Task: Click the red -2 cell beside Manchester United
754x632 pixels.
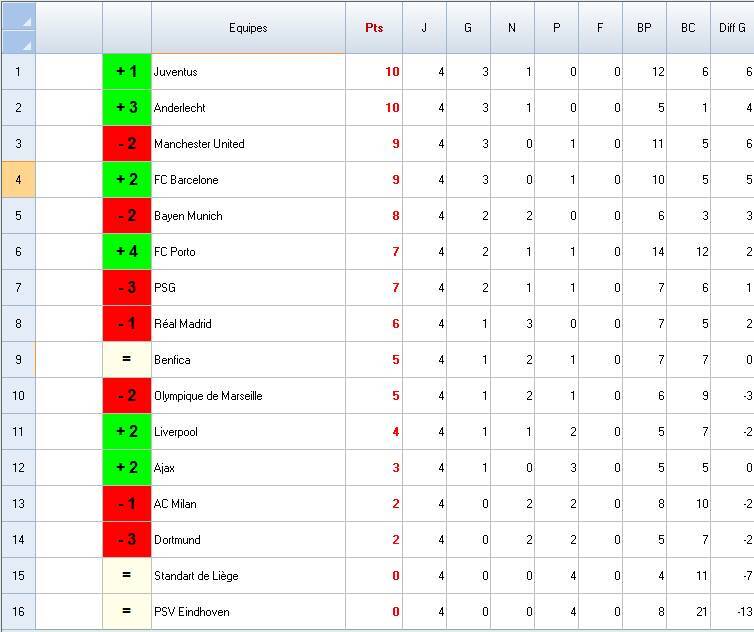Action: [127, 144]
